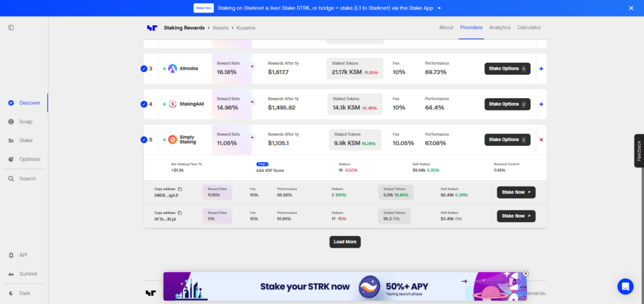Screen dimensions: 644x304
Task: Open the Feedback side tab
Action: click(x=639, y=151)
